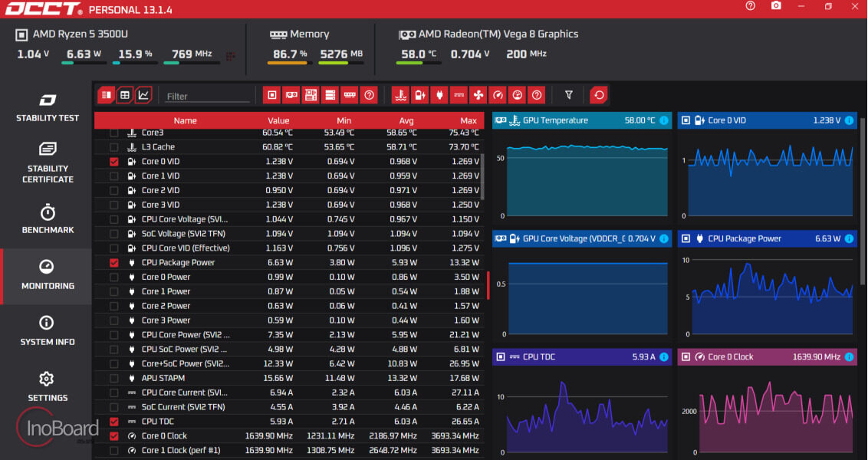
Task: Select the Core 1 Clock (perf #1) row
Action: [x=289, y=451]
